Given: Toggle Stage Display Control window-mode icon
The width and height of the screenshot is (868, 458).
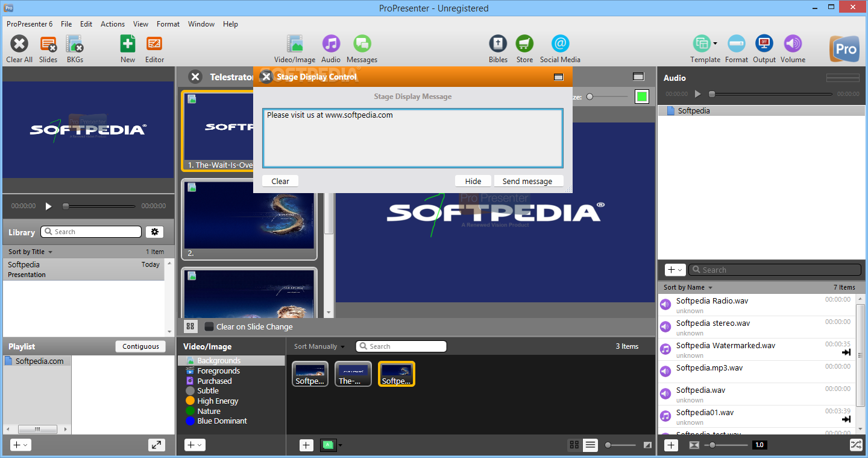Looking at the screenshot, I should click(558, 77).
